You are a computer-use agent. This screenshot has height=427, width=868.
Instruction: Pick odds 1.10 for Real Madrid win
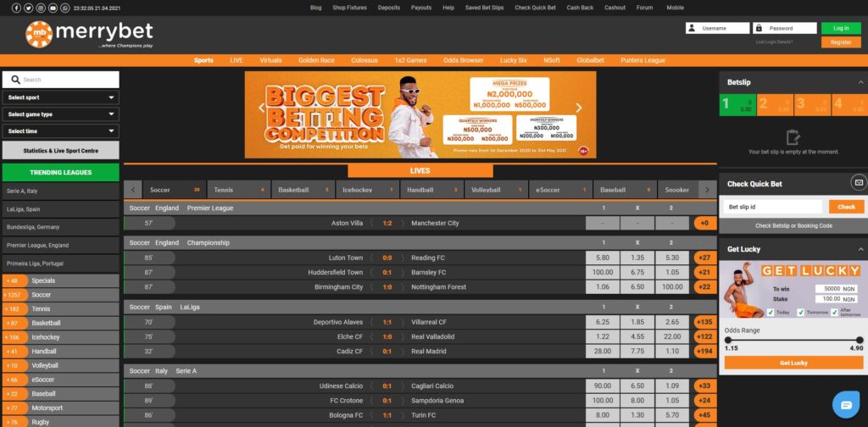tap(672, 352)
